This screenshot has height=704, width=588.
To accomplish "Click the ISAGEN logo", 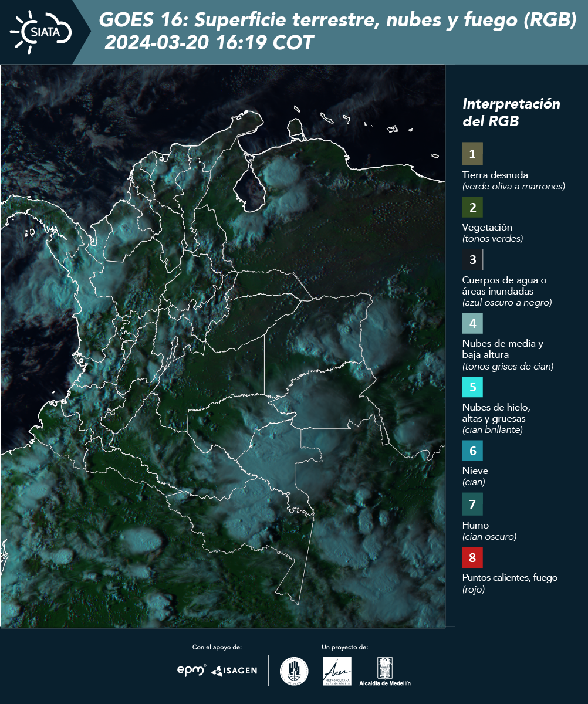I will [234, 671].
